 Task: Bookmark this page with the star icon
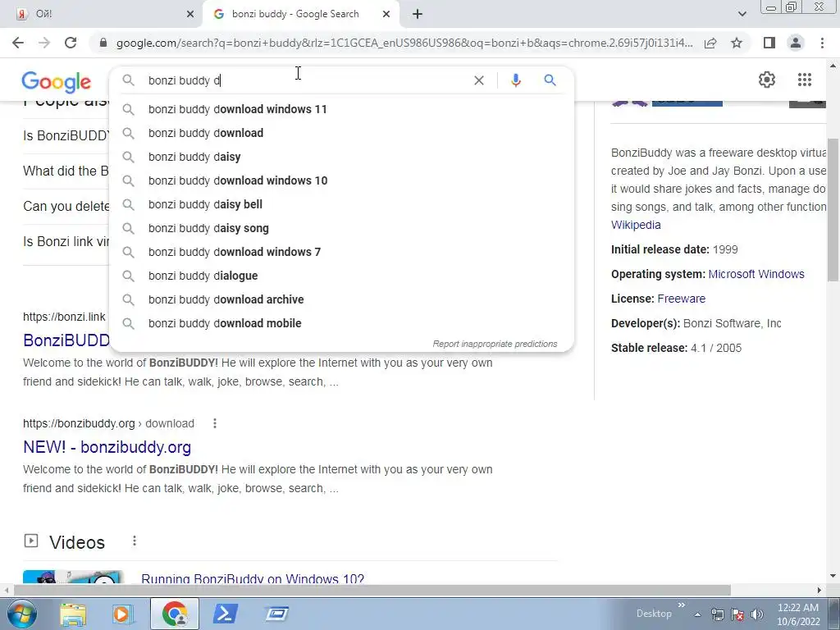point(737,43)
